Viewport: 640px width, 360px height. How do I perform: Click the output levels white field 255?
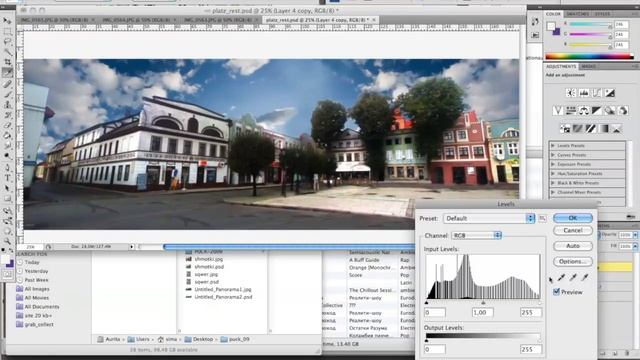tap(531, 349)
